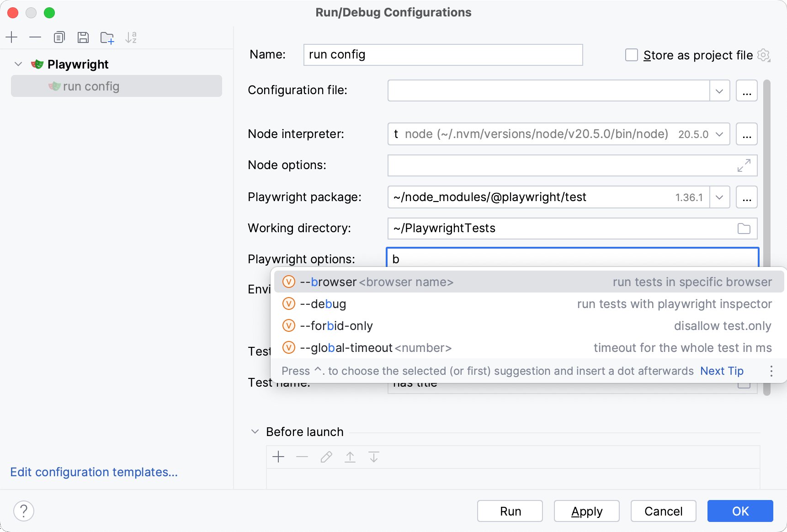The width and height of the screenshot is (787, 532).
Task: Click the Add New Configuration plus icon
Action: [11, 37]
